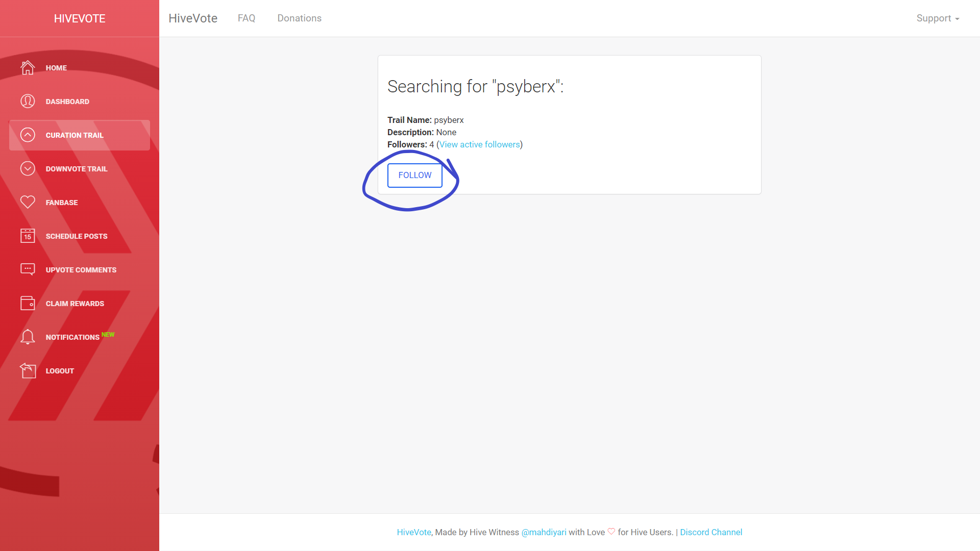
Task: Open Notifications label in sidebar
Action: (x=72, y=337)
